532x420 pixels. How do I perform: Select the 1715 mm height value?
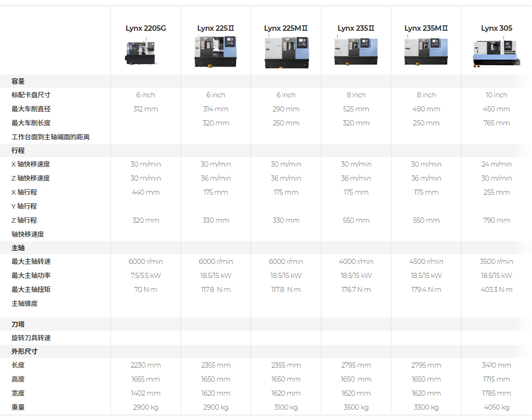496,379
